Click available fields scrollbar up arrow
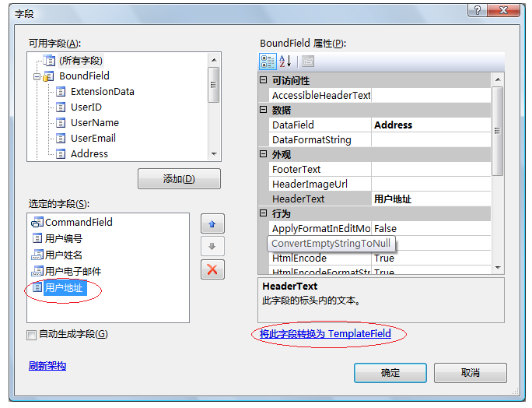This screenshot has width=532, height=408. [214, 60]
